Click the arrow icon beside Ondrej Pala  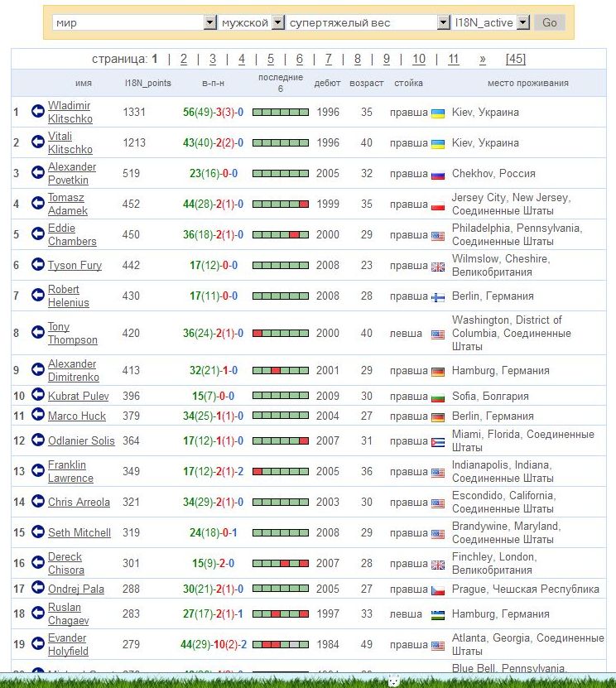coord(37,588)
